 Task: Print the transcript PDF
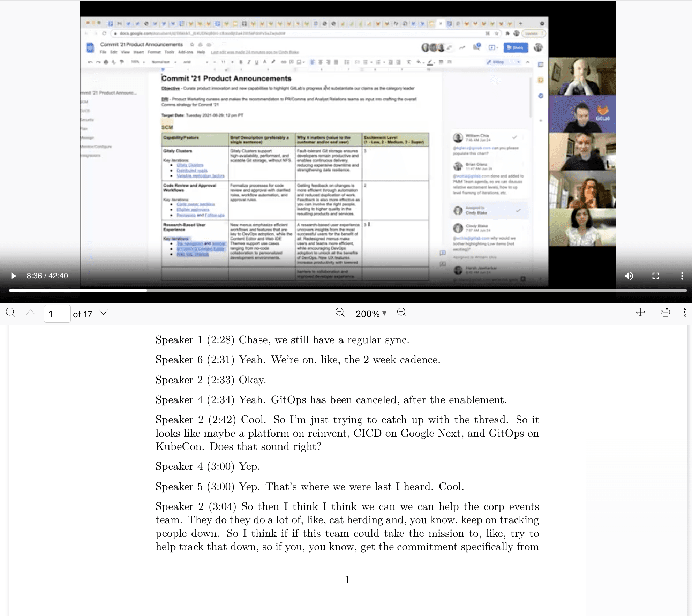tap(665, 312)
